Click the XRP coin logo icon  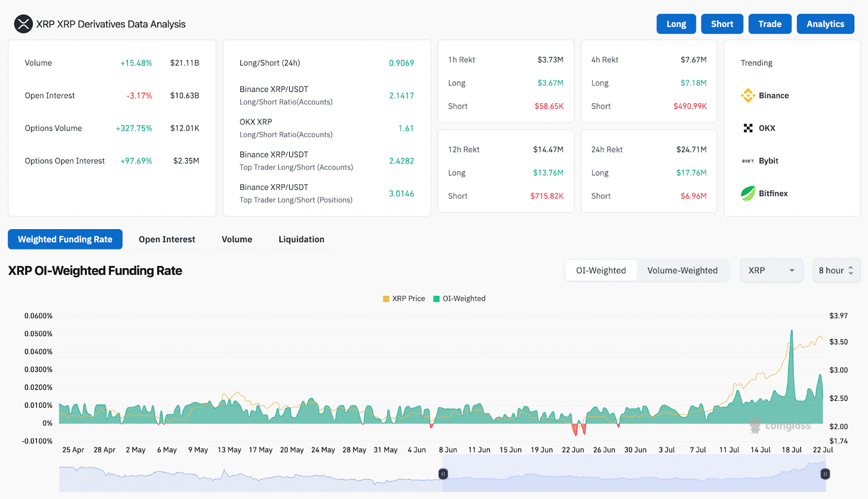point(23,24)
